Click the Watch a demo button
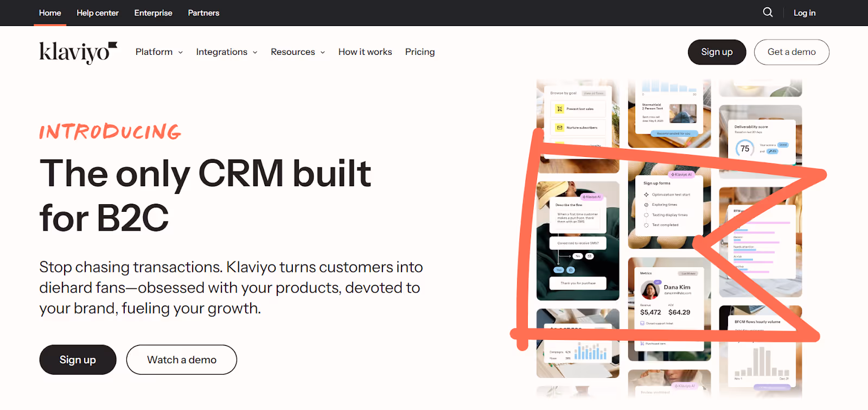 tap(182, 359)
